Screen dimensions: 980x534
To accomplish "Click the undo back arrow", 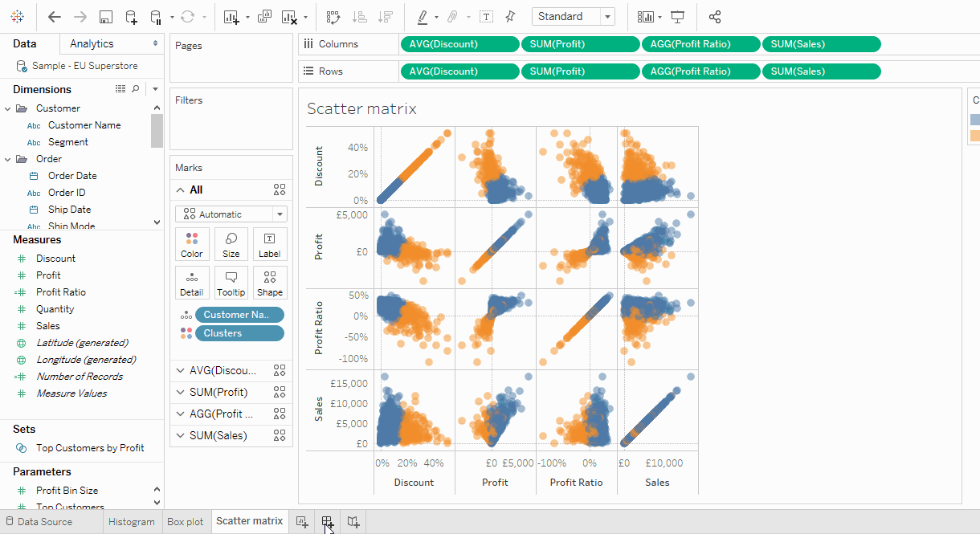I will 54,17.
